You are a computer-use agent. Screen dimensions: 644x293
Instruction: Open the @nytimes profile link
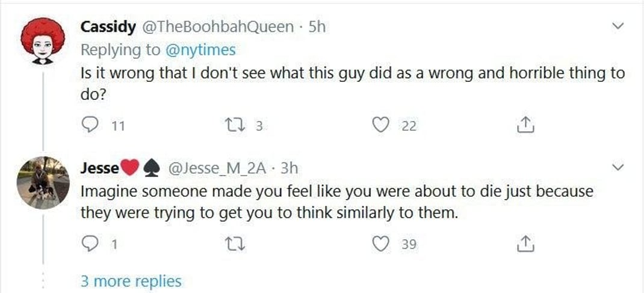[x=200, y=50]
